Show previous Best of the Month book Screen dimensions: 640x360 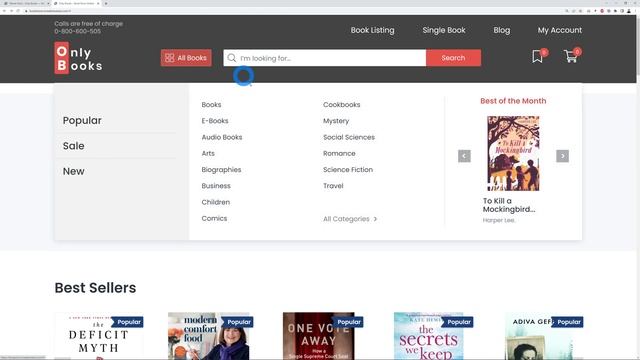464,156
